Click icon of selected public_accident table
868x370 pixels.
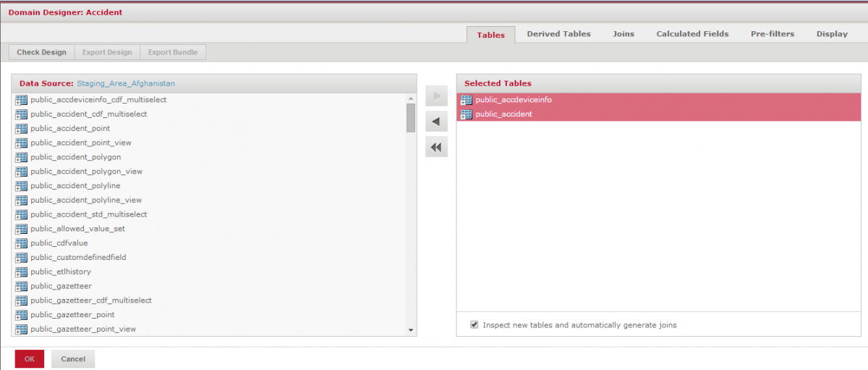466,114
